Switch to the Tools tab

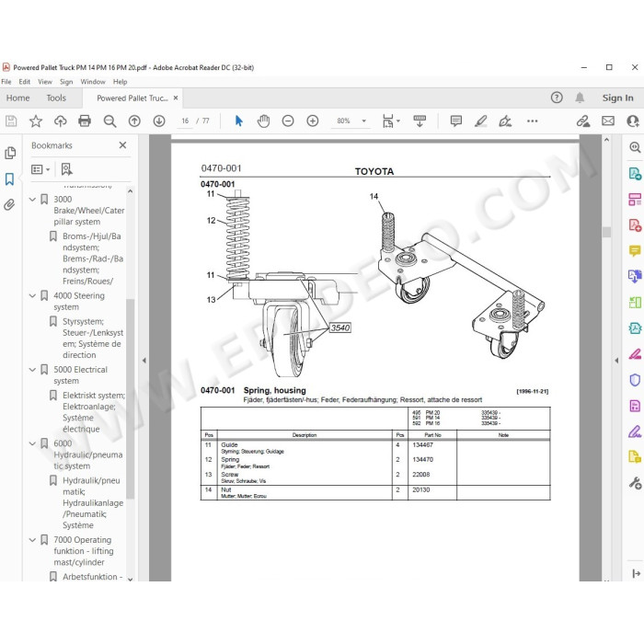[56, 98]
